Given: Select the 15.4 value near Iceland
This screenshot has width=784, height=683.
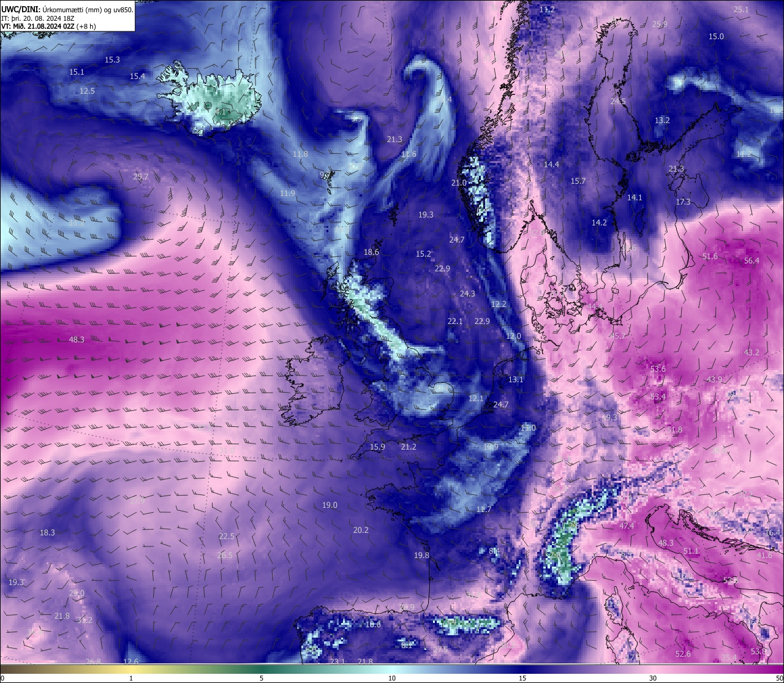Looking at the screenshot, I should click(x=137, y=77).
